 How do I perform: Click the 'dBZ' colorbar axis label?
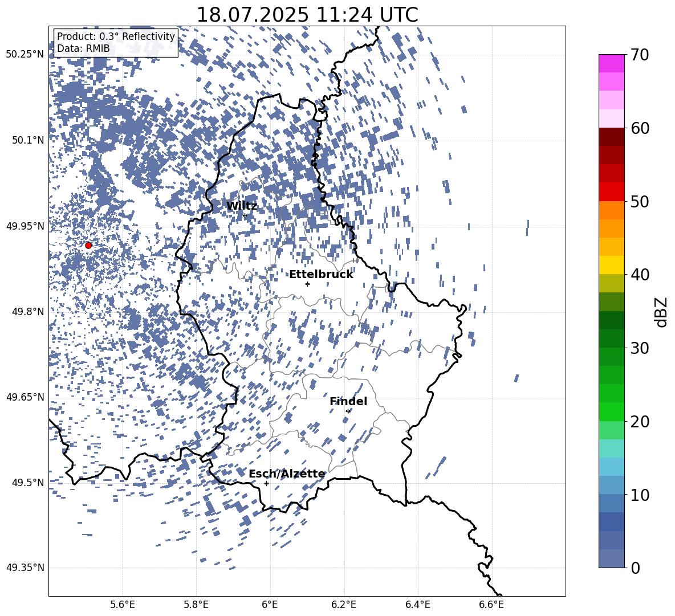point(662,312)
